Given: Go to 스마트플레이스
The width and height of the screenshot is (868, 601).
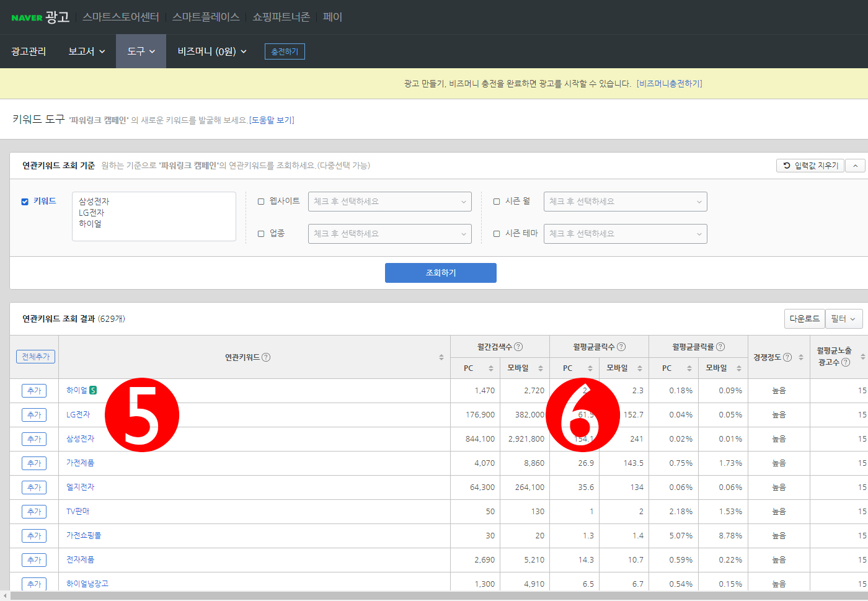Looking at the screenshot, I should [x=206, y=17].
